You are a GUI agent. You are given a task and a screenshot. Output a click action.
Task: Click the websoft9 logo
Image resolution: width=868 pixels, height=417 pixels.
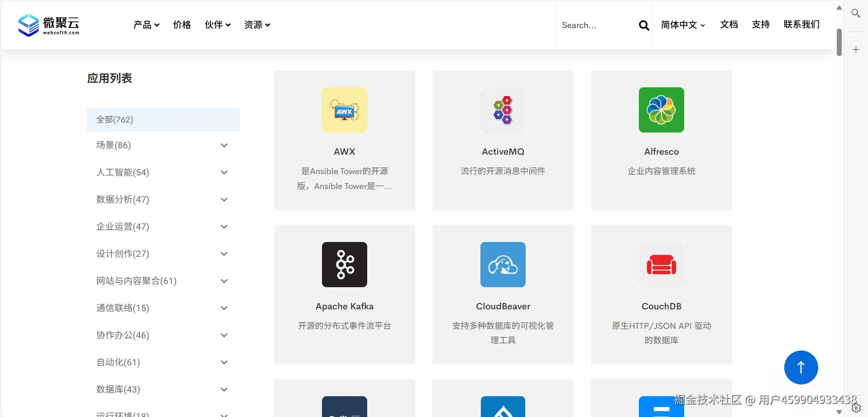click(48, 25)
